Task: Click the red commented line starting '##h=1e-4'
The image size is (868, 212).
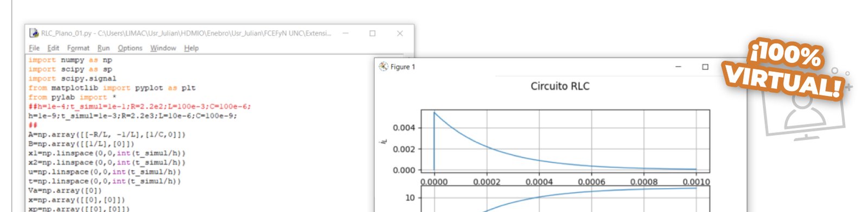Action: click(x=139, y=106)
